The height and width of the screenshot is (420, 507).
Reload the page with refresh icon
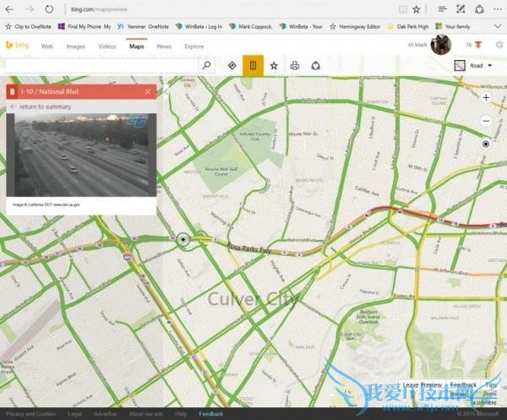(49, 9)
